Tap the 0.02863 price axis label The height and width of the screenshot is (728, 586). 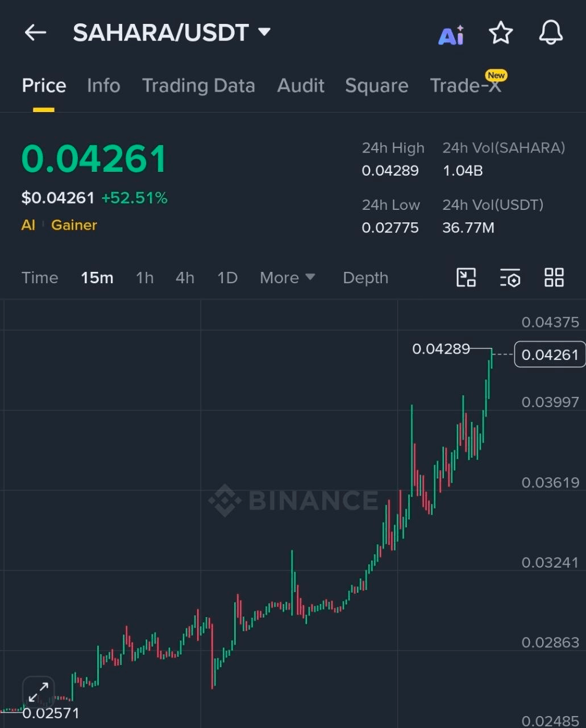tap(550, 643)
